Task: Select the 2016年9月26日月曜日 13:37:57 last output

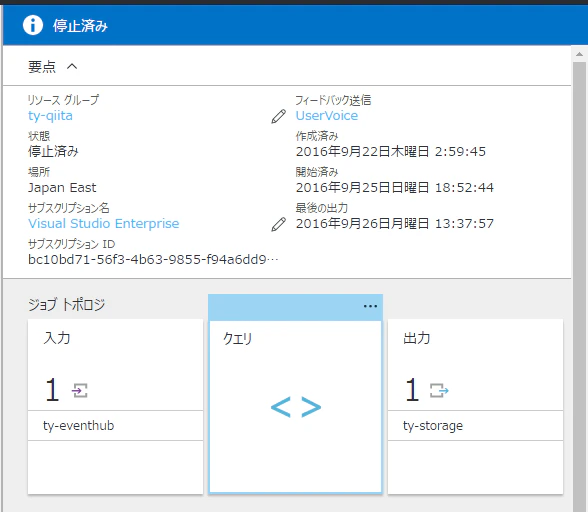Action: pos(394,224)
